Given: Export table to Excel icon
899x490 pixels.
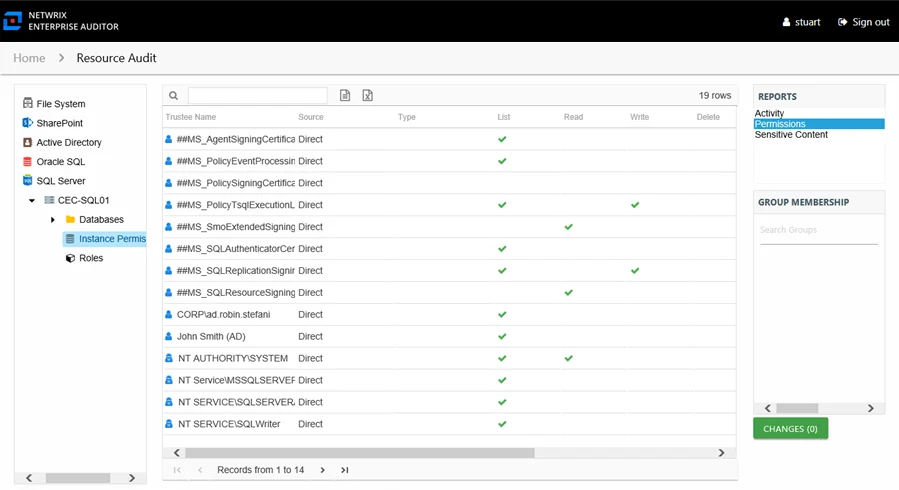Looking at the screenshot, I should [x=368, y=95].
